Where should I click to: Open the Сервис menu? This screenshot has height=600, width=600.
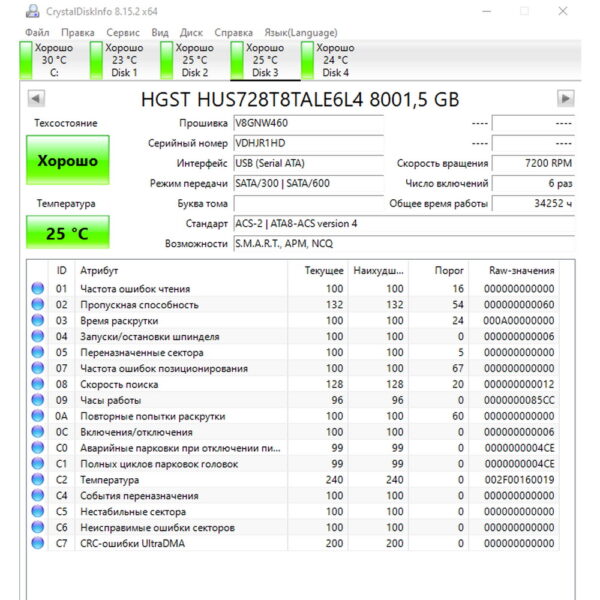[x=123, y=33]
